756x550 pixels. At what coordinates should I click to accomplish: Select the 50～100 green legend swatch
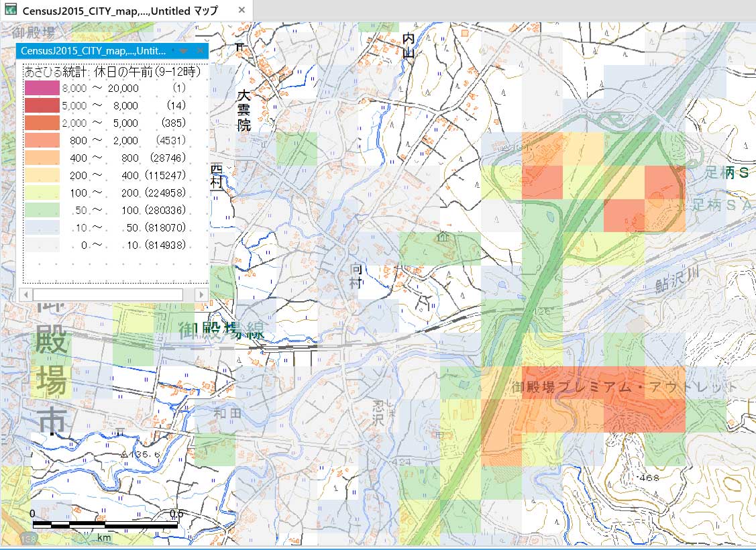click(42, 210)
